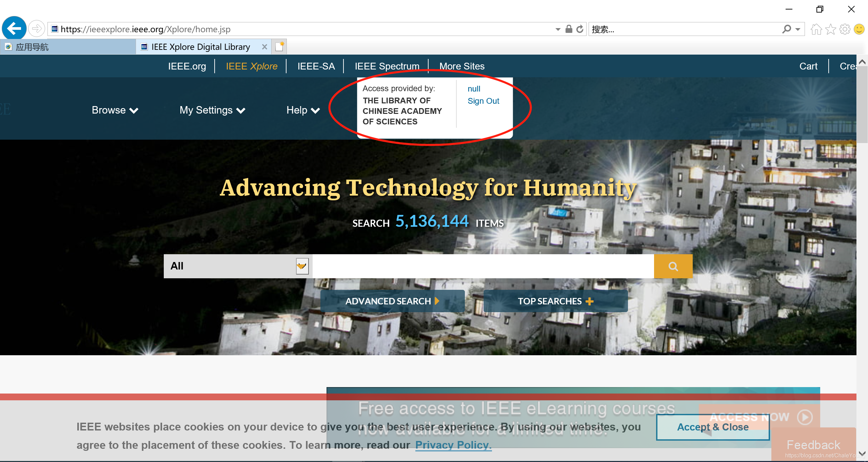Screen dimensions: 868x462
Task: Click into the main search text field
Action: tap(483, 266)
